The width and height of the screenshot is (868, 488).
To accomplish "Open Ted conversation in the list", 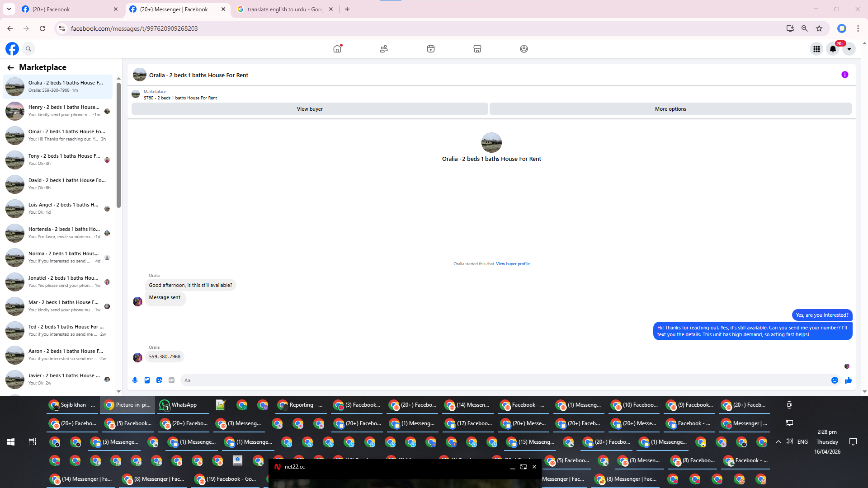I will coord(58,331).
